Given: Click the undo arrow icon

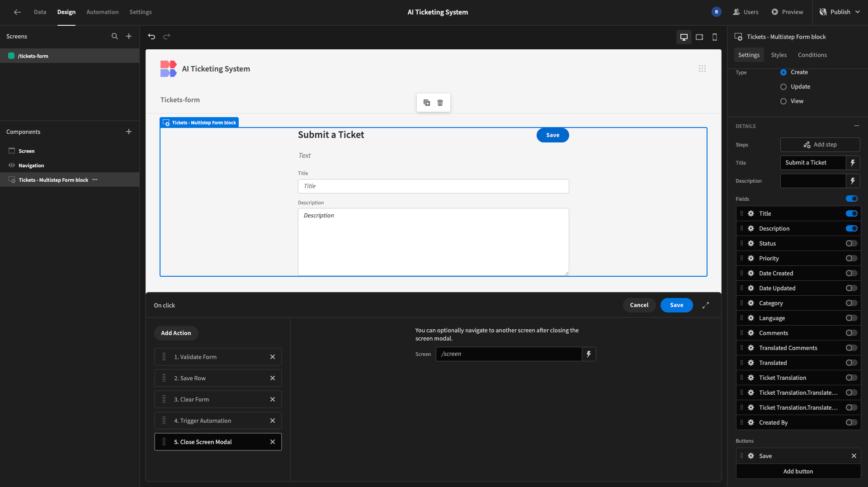Looking at the screenshot, I should (x=151, y=37).
